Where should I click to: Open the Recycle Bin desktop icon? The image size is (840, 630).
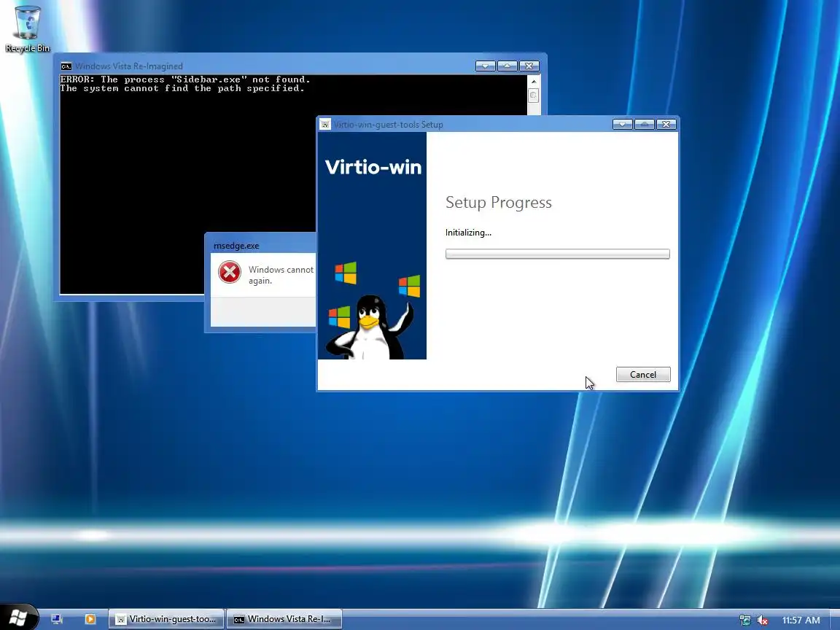[27, 29]
